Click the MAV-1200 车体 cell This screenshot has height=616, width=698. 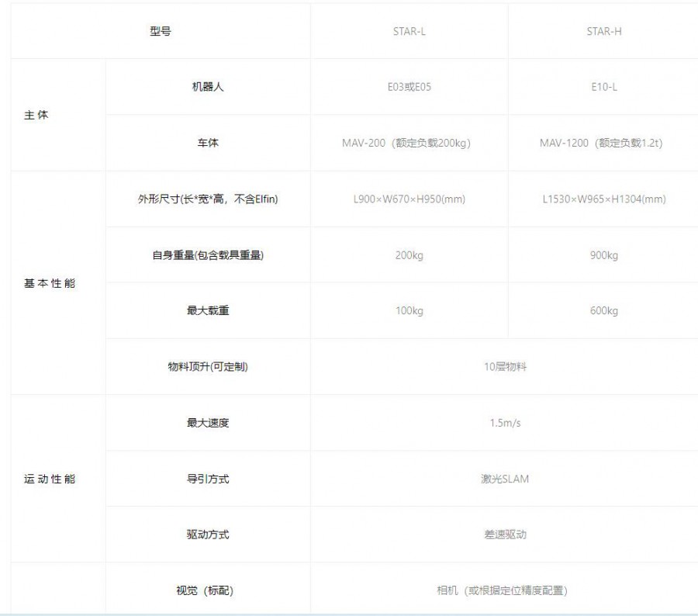603,144
